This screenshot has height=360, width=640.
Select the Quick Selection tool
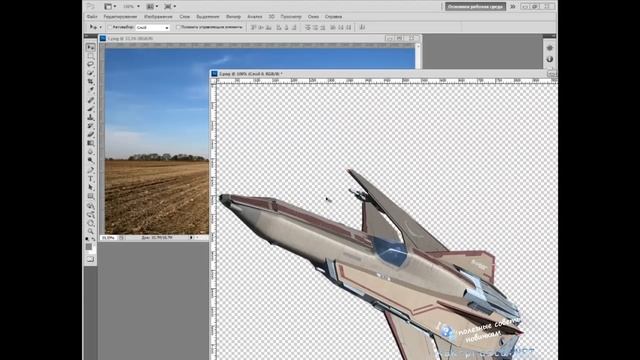(x=90, y=73)
